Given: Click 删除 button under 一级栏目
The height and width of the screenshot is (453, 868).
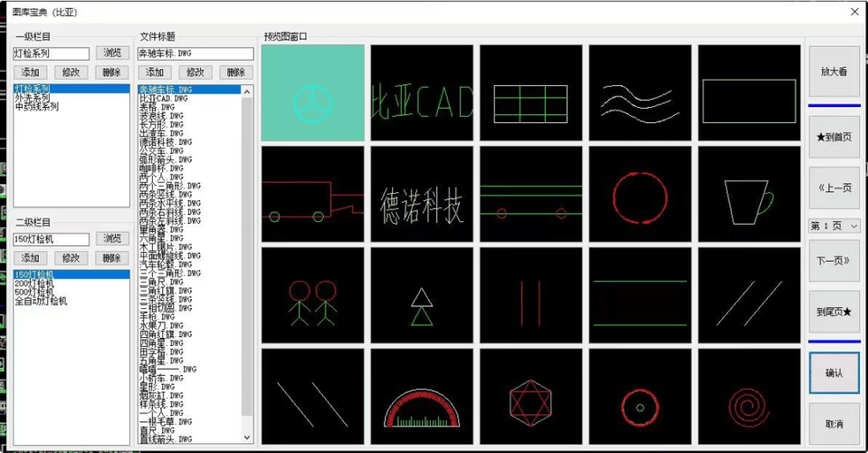Looking at the screenshot, I should 112,72.
